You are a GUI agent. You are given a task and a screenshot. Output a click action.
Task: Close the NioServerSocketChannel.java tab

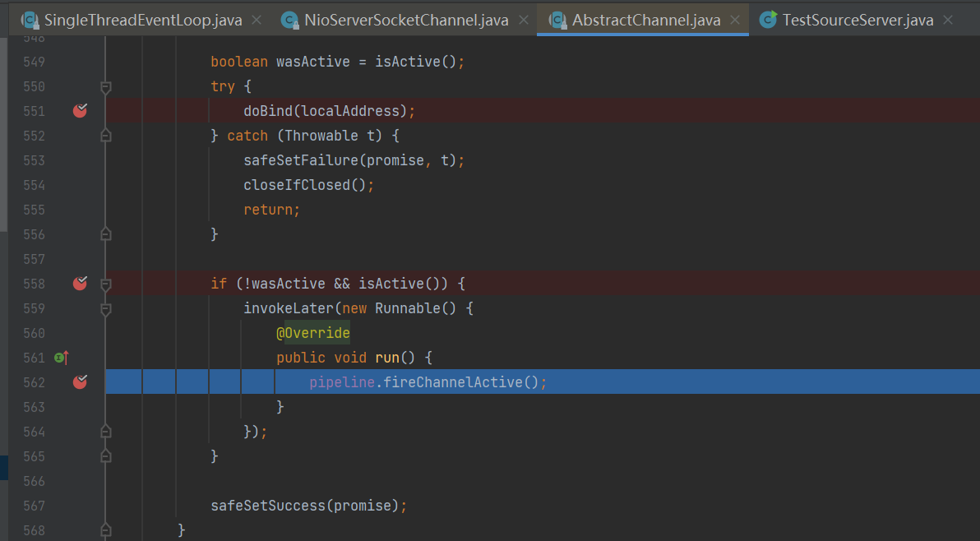click(524, 20)
